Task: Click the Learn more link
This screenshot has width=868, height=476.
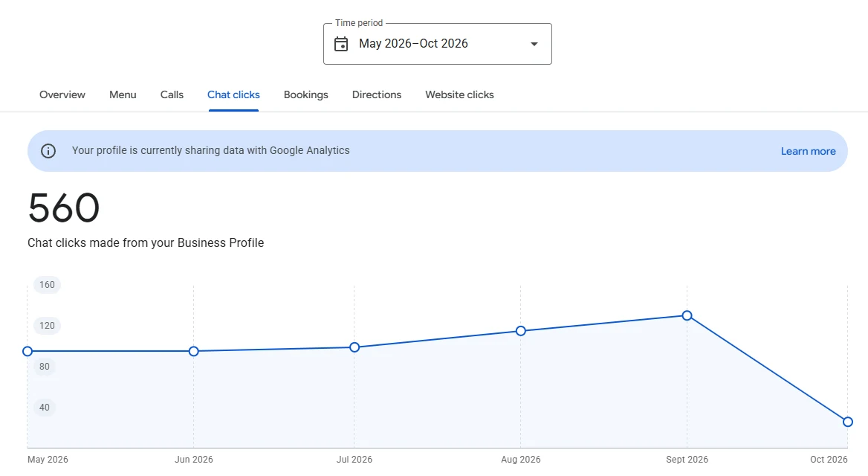Action: (x=809, y=151)
